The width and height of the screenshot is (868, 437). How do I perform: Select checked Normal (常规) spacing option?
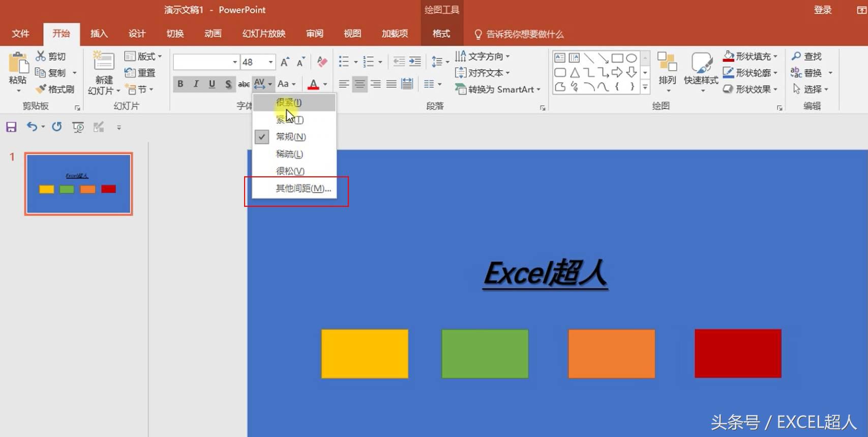pos(294,137)
